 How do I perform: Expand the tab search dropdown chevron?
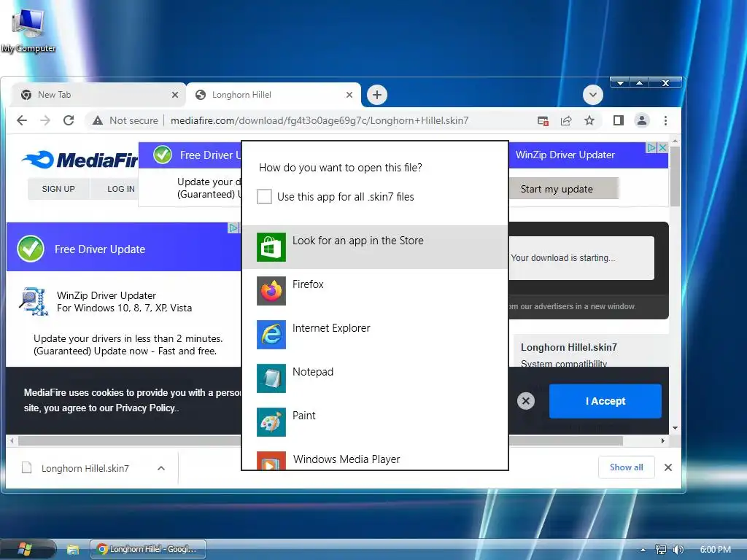pos(592,95)
